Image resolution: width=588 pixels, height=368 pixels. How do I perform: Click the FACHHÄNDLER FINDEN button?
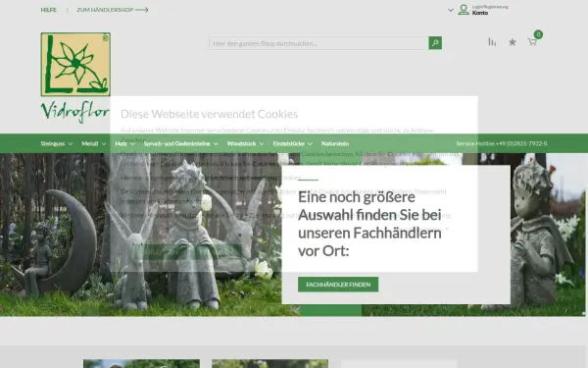coord(338,285)
